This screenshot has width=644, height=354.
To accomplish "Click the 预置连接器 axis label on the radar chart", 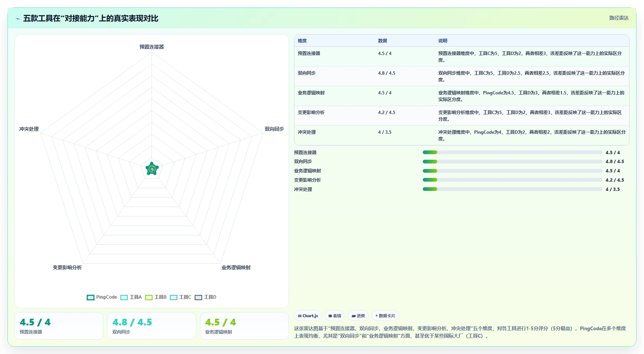I will click(x=152, y=47).
